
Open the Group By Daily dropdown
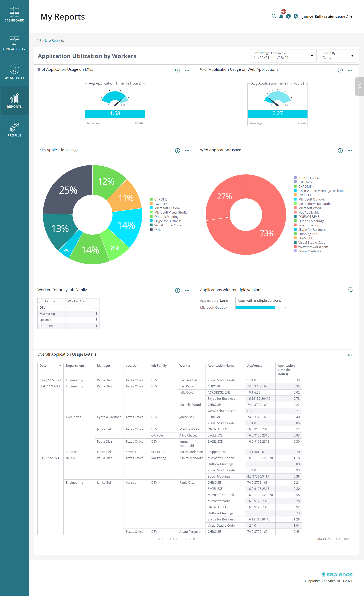pyautogui.click(x=338, y=56)
